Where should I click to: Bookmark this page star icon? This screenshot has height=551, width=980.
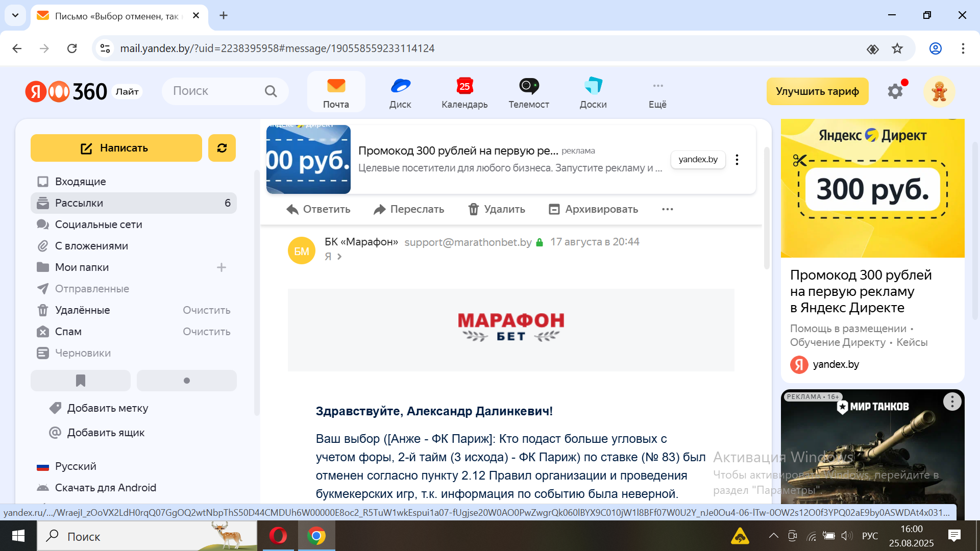tap(897, 48)
